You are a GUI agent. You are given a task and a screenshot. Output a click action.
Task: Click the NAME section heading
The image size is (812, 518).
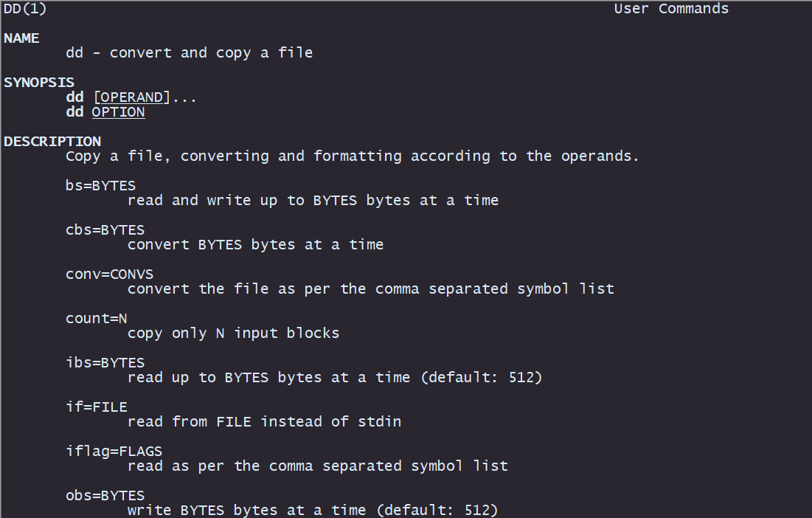coord(21,38)
